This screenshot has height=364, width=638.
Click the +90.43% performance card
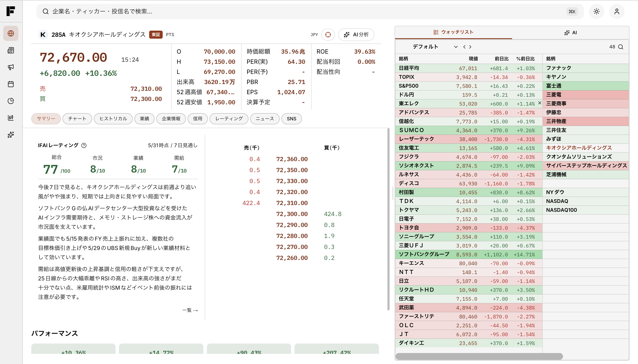coord(249,349)
